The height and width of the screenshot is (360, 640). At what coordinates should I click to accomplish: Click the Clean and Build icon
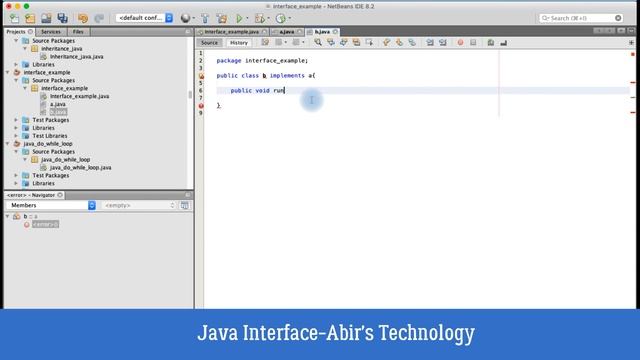222,18
